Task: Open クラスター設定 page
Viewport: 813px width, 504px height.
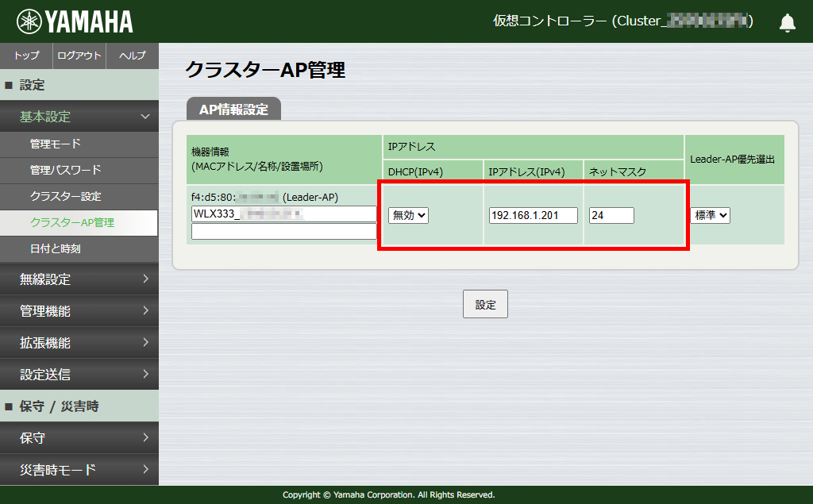Action: tap(79, 197)
